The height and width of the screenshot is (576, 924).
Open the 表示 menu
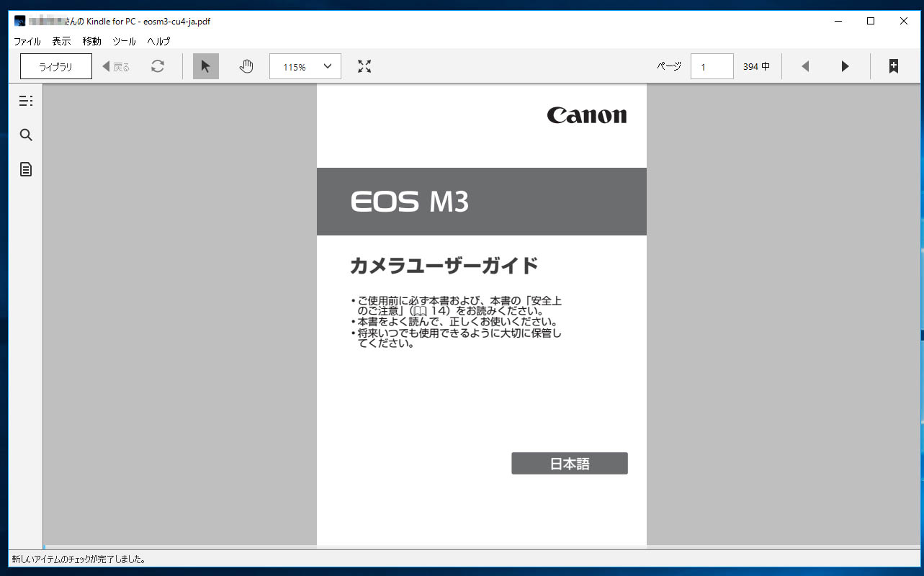click(x=61, y=41)
